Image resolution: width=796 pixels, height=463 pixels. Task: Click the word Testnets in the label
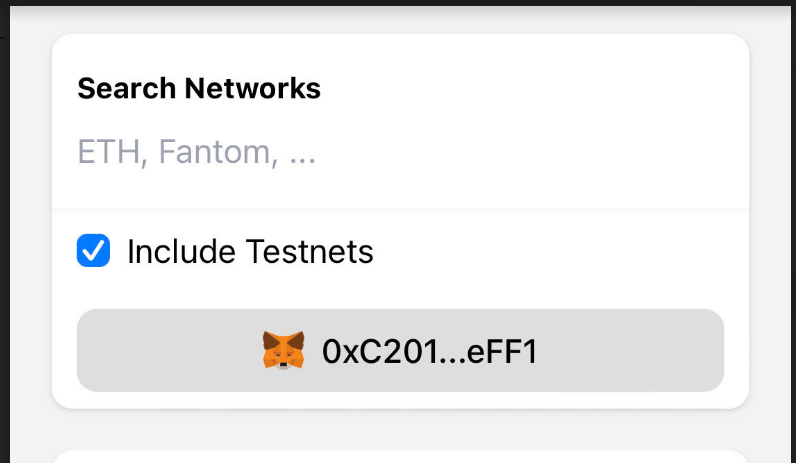(310, 251)
